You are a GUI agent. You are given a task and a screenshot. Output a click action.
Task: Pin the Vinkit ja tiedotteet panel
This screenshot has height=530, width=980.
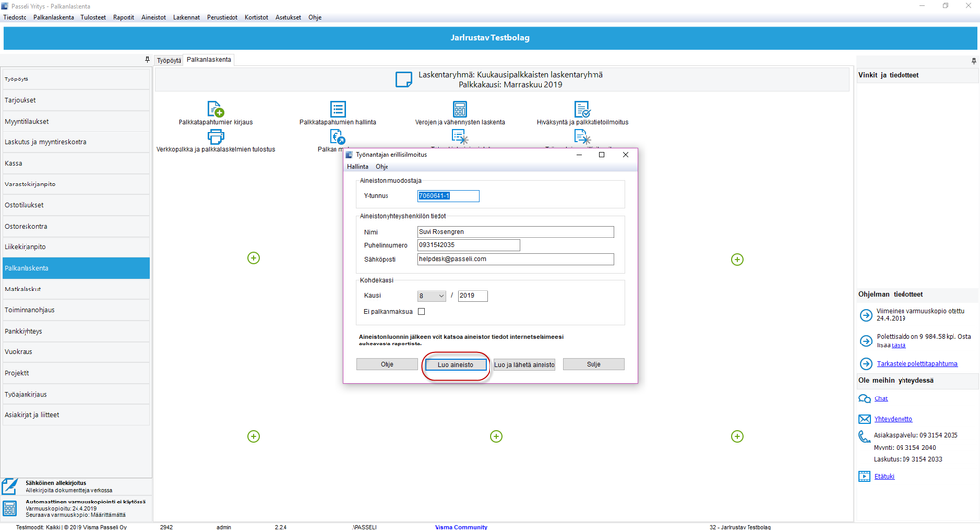(x=974, y=61)
